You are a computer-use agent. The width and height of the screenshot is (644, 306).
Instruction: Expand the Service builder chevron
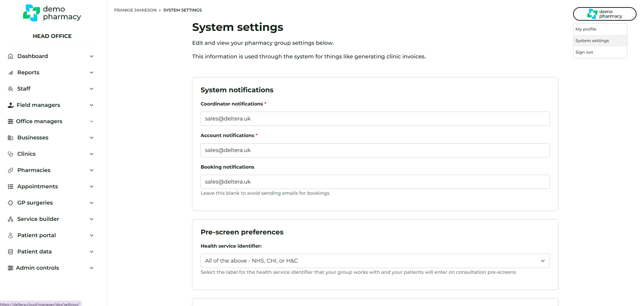[x=92, y=219]
